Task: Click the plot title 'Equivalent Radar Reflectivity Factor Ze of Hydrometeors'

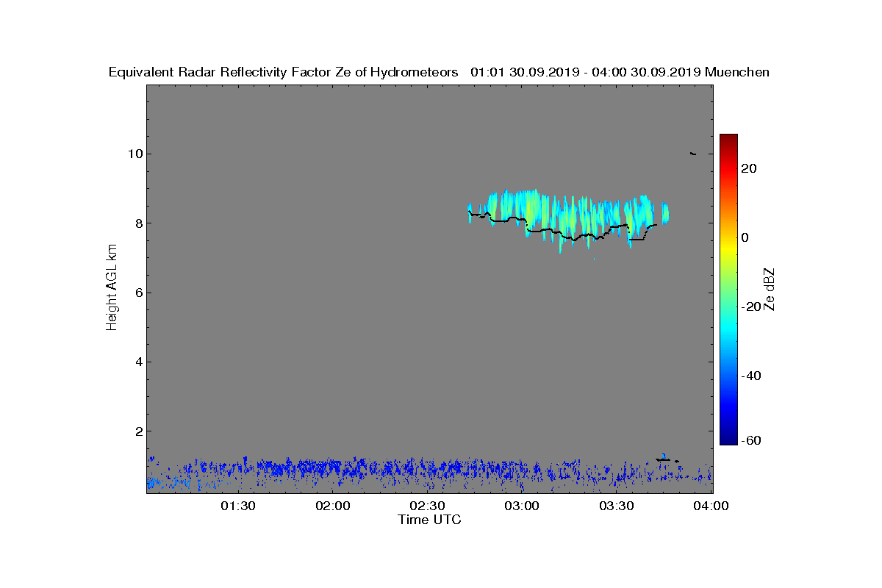Action: [x=283, y=72]
